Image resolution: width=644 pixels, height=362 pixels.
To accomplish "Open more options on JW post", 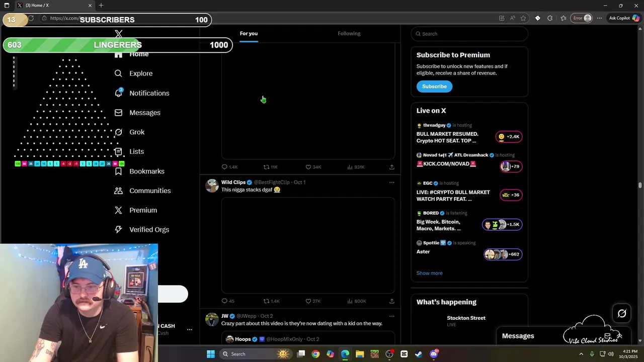I will coord(391,316).
